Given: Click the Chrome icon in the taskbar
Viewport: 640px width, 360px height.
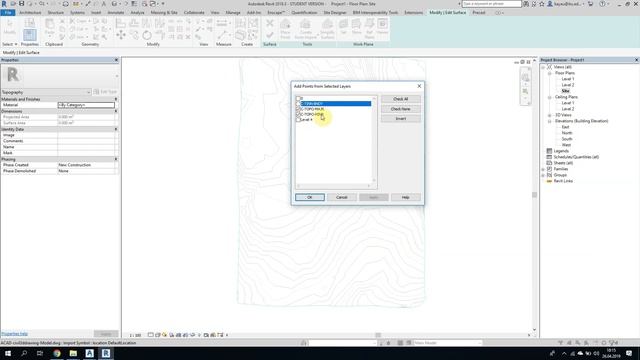Looking at the screenshot, I should [57, 353].
